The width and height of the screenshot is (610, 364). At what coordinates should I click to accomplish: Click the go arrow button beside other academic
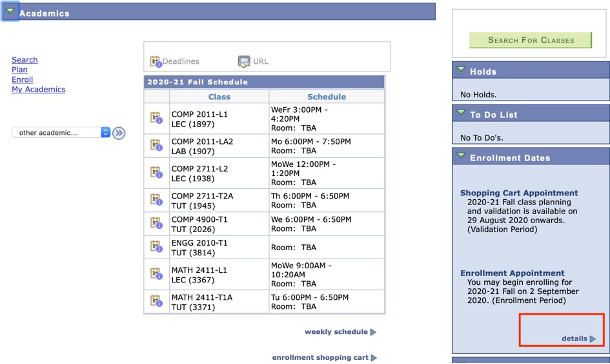pyautogui.click(x=119, y=133)
